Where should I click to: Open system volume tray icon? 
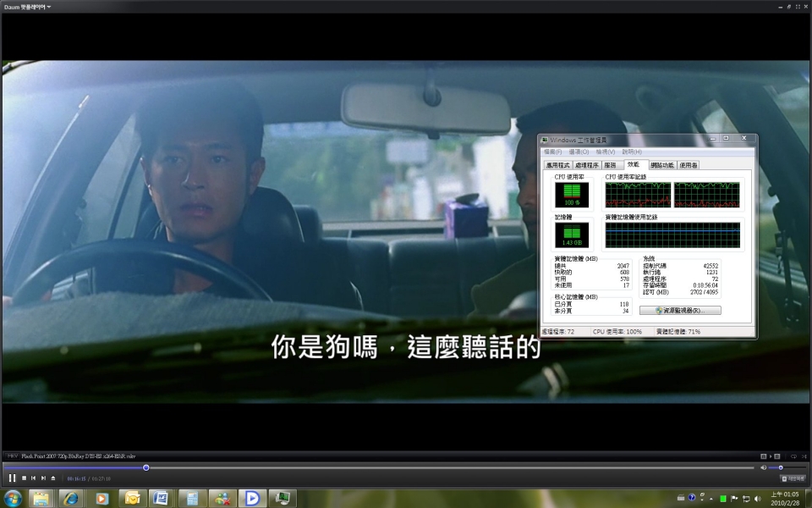pyautogui.click(x=758, y=499)
